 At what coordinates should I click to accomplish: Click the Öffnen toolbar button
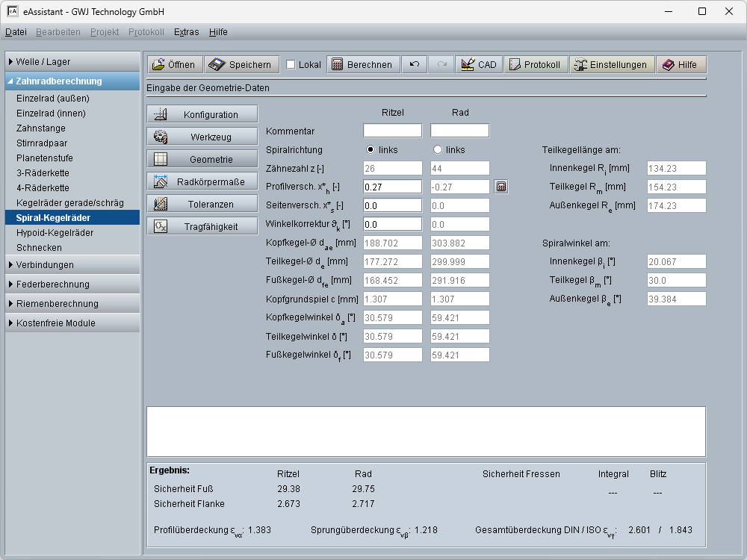173,65
